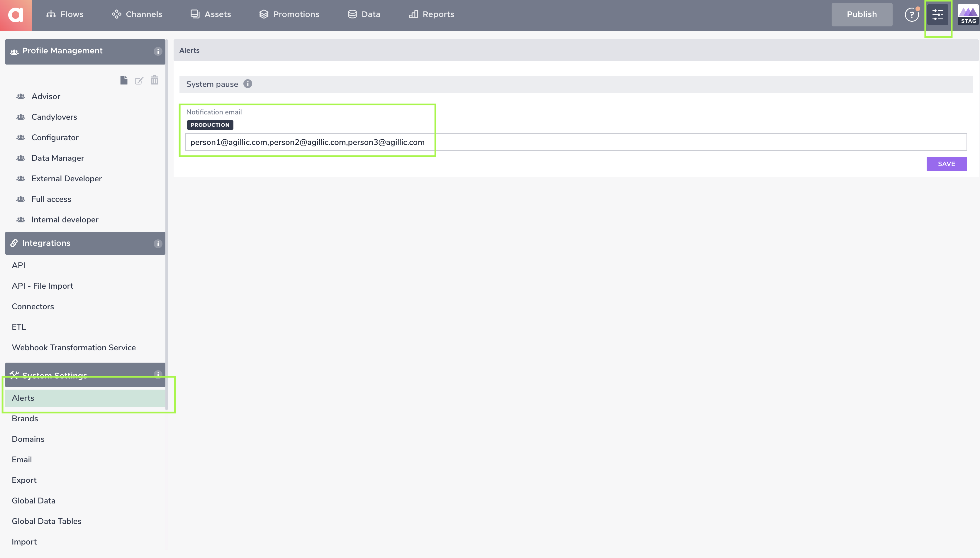980x558 pixels.
Task: Click the Integrations link chain icon
Action: [14, 243]
